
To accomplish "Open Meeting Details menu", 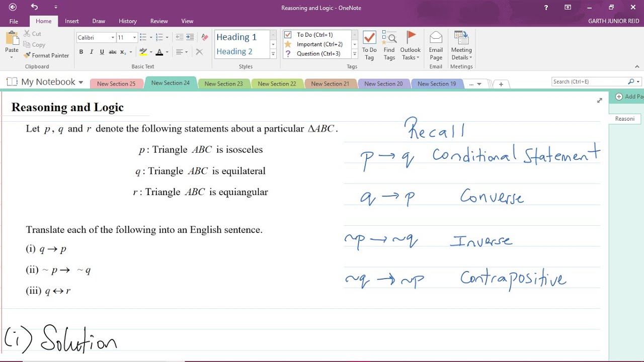I will [461, 46].
